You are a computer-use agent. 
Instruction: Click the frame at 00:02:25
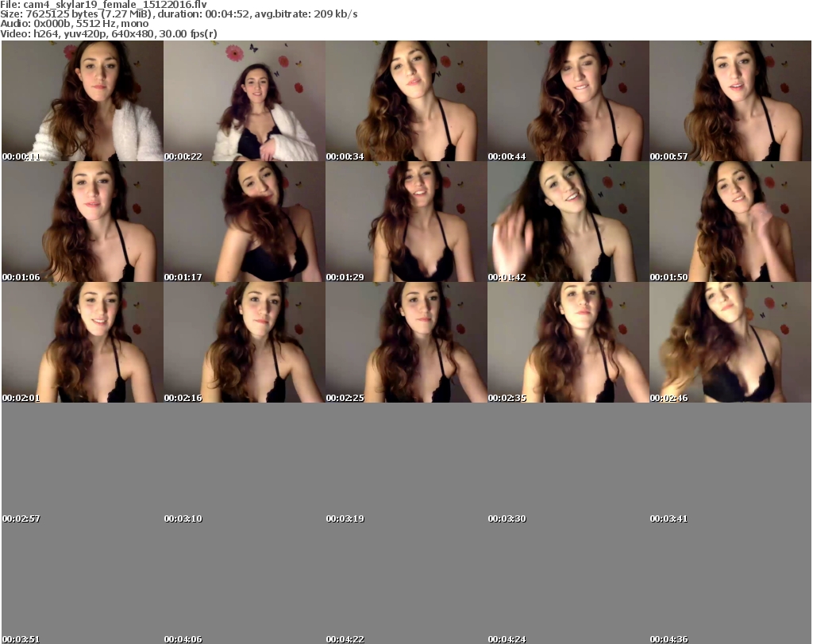[x=406, y=342]
